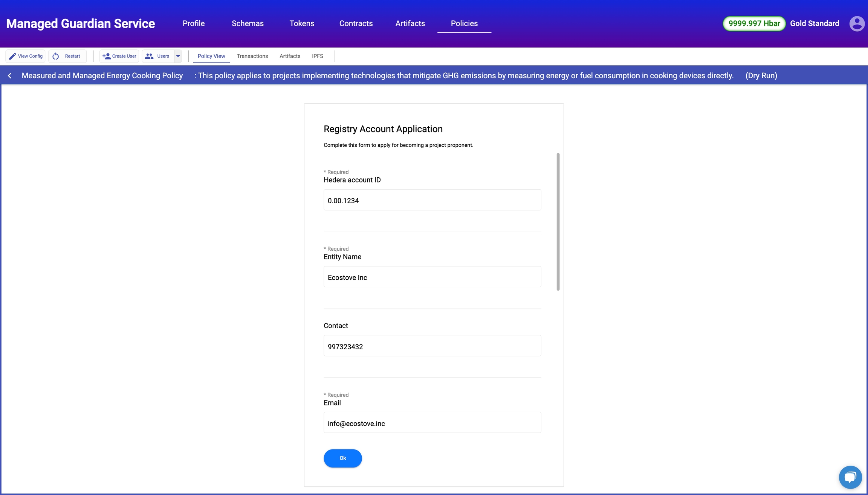868x495 pixels.
Task: Click the View Config pencil icon
Action: tap(12, 56)
